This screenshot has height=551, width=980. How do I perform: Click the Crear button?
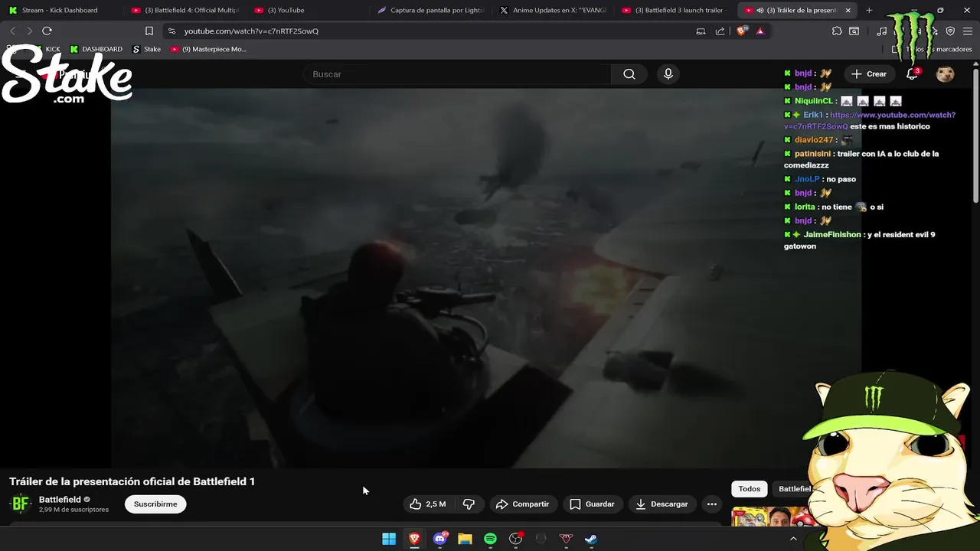point(868,74)
